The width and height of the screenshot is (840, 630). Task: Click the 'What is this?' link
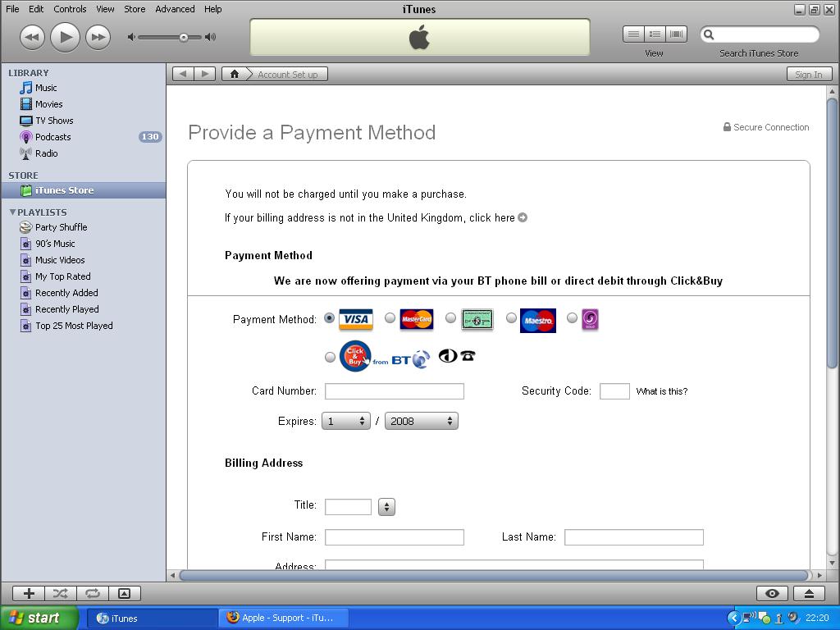(x=662, y=391)
